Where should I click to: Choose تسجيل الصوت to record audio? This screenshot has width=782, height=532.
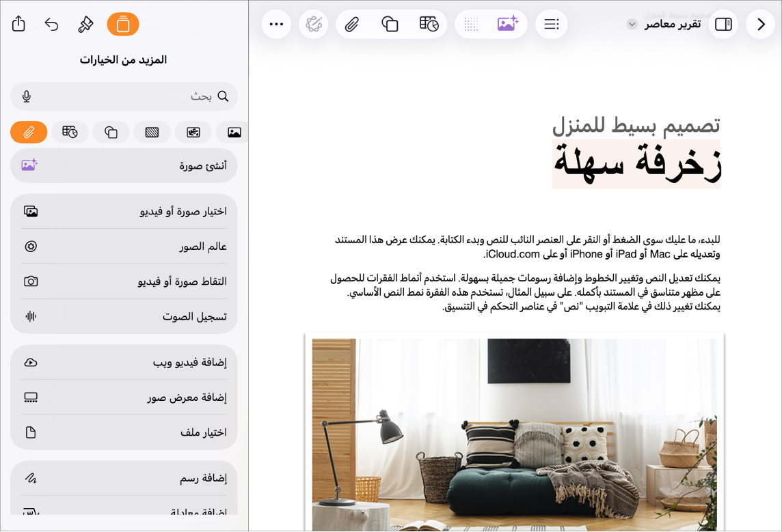coord(124,316)
